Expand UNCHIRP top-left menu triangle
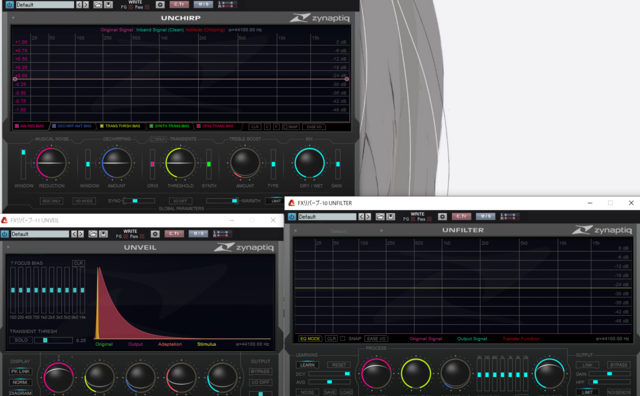This screenshot has height=396, width=640. point(13,18)
